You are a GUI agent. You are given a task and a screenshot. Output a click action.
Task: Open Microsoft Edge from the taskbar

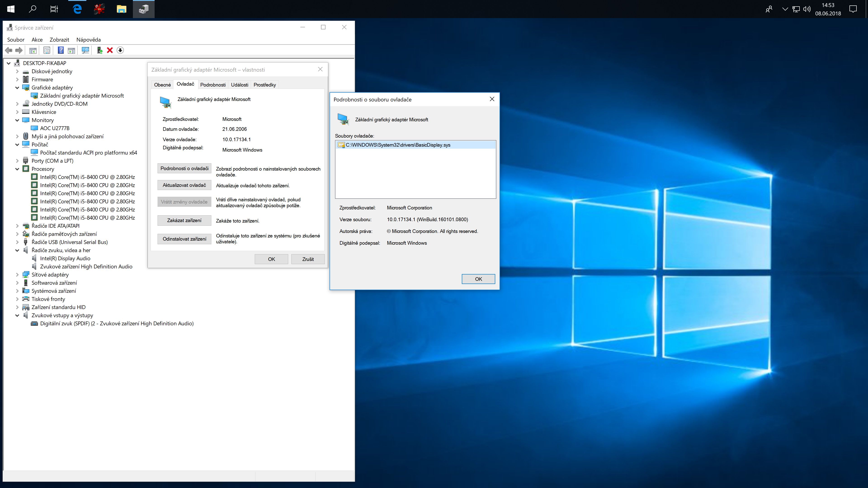pyautogui.click(x=77, y=9)
